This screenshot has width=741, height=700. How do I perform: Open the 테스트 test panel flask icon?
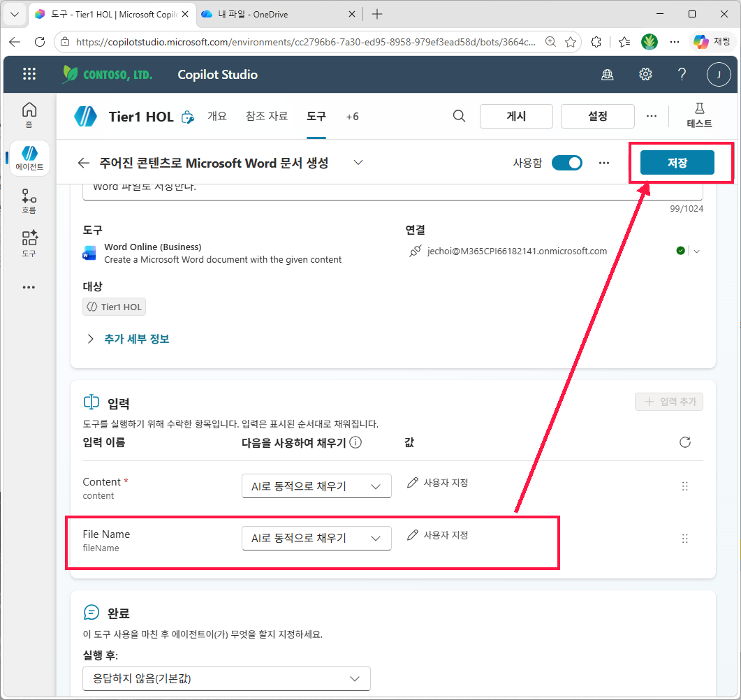(x=699, y=116)
